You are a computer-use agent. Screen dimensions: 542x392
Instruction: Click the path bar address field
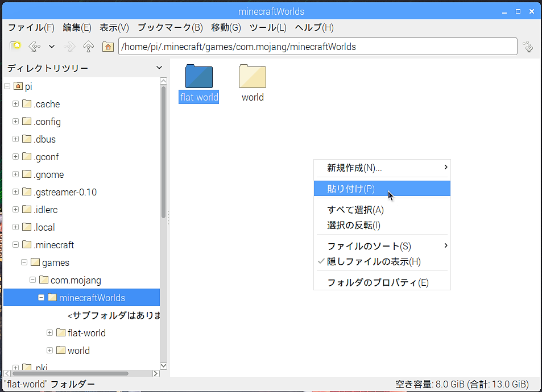[x=318, y=46]
